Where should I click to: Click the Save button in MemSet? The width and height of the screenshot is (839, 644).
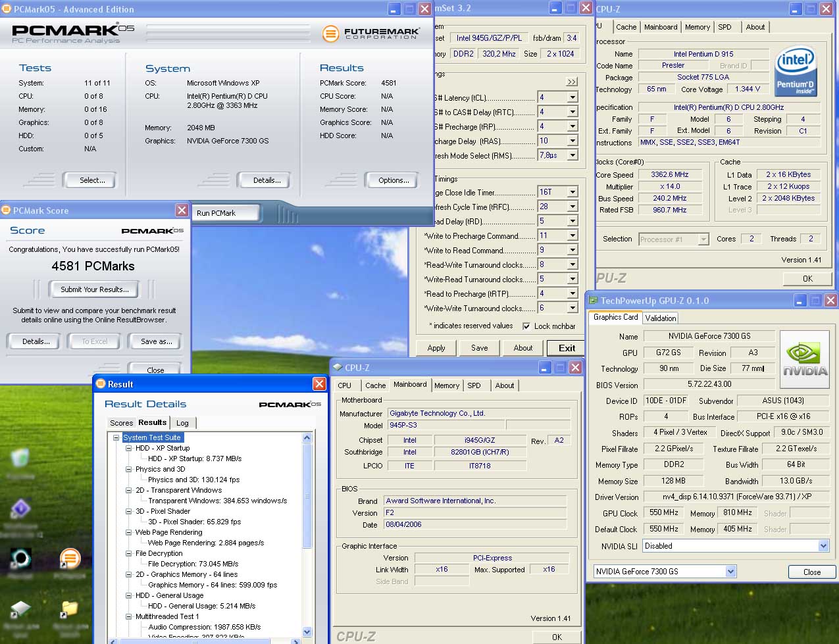479,348
